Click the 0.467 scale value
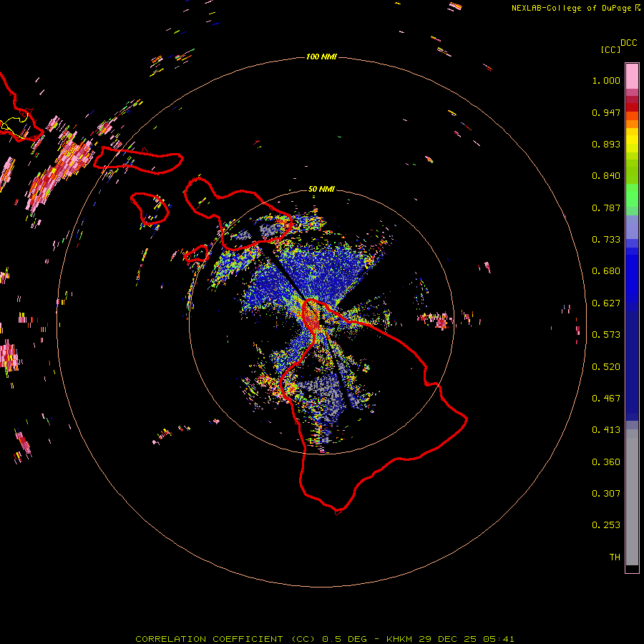The height and width of the screenshot is (644, 644). 606,399
